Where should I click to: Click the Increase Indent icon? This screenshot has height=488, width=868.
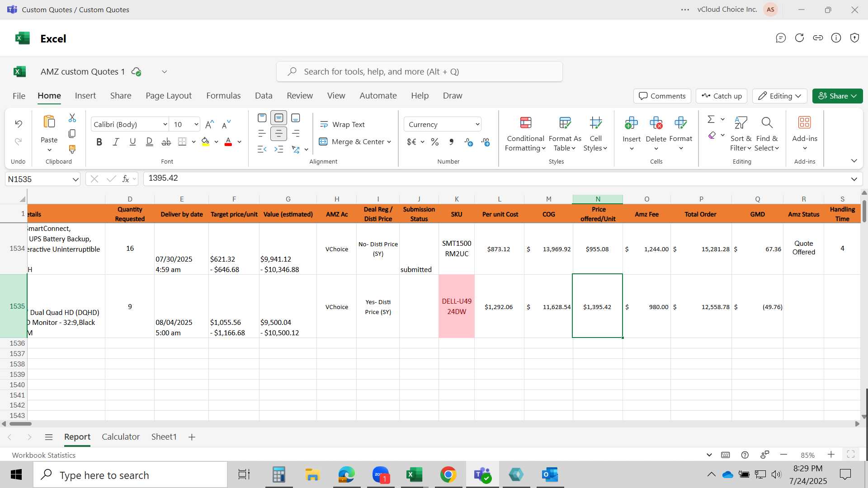pos(279,149)
